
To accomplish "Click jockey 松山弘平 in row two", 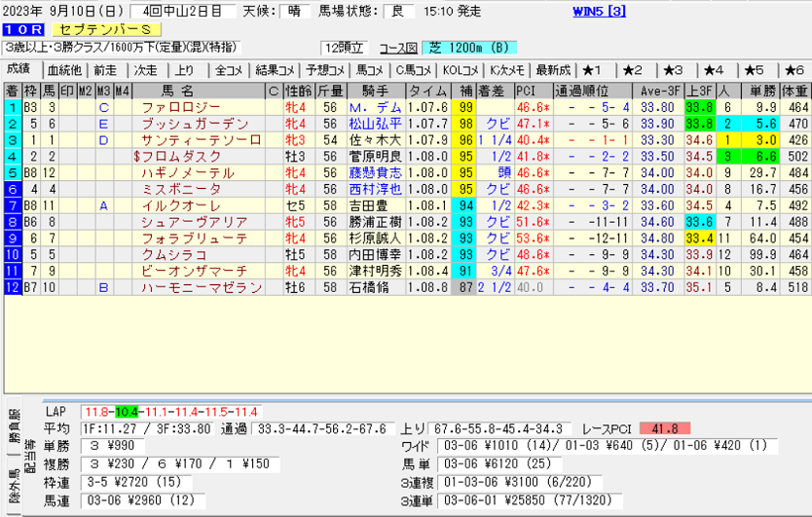I will [373, 124].
